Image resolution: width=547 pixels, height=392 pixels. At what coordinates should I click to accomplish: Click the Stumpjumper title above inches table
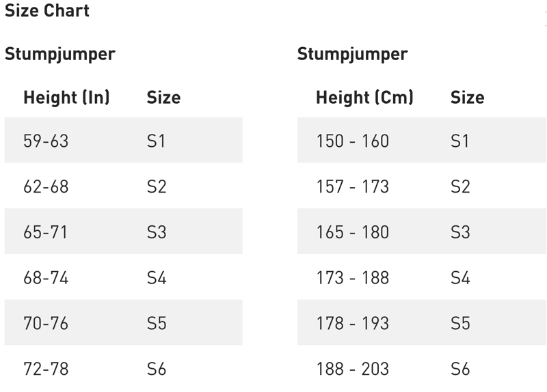(60, 55)
